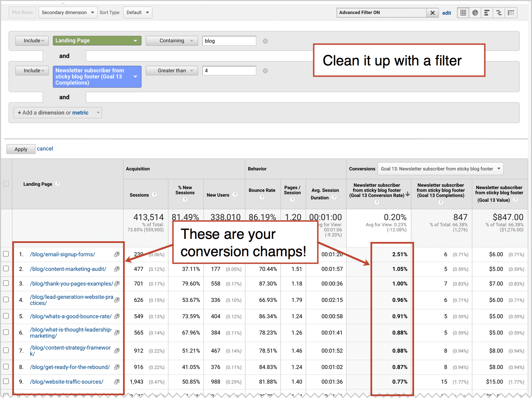The image size is (532, 398).
Task: Check the row 6 thought-leadership-marketing checkbox
Action: tap(6, 332)
